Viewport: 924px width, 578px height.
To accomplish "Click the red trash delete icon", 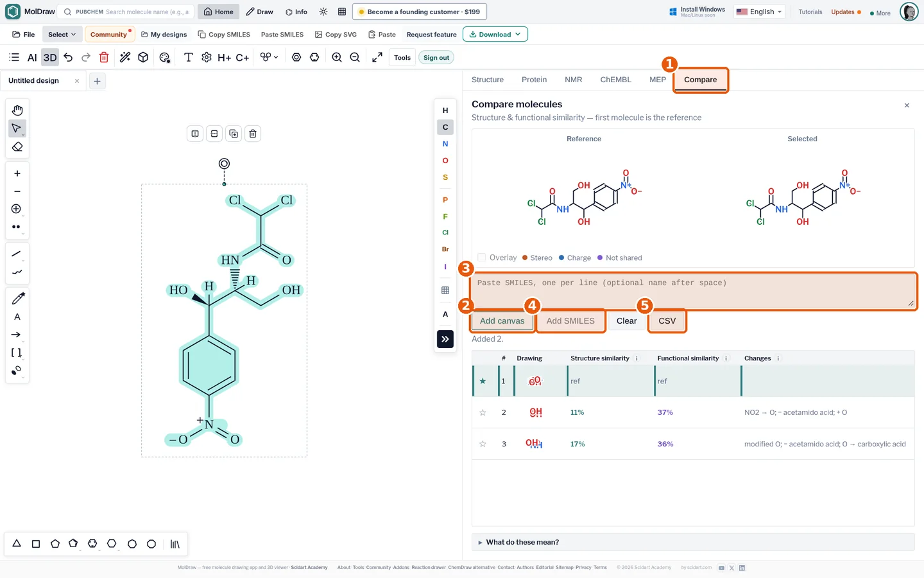I will (x=104, y=57).
